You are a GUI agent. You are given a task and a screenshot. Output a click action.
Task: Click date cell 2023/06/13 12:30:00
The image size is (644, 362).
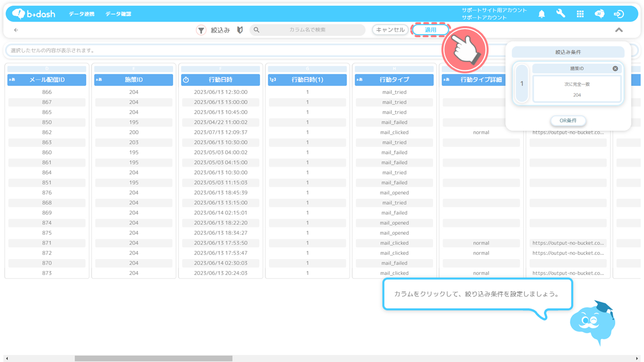[x=220, y=93]
